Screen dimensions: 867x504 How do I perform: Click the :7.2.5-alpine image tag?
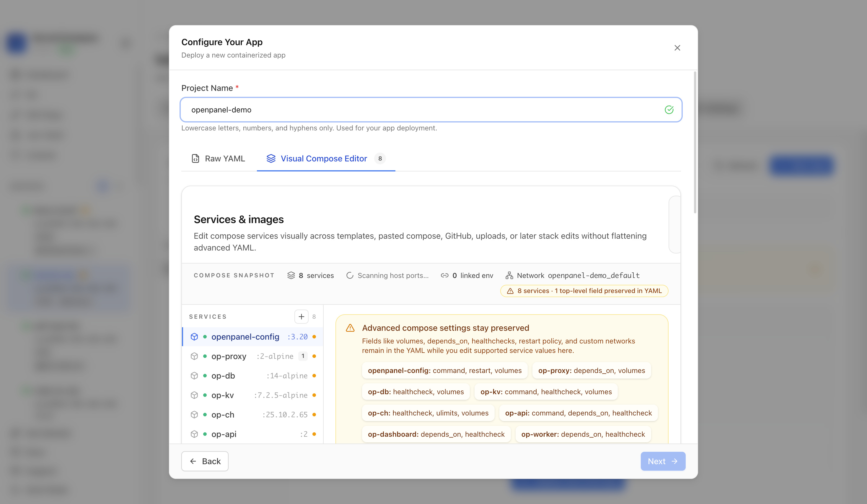point(281,395)
